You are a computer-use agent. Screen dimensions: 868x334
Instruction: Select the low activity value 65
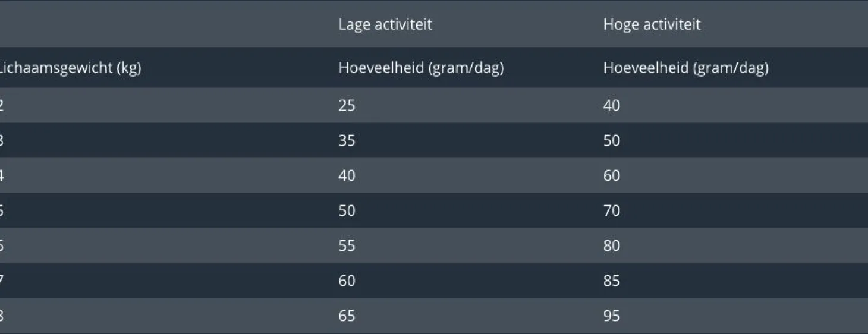pyautogui.click(x=347, y=316)
